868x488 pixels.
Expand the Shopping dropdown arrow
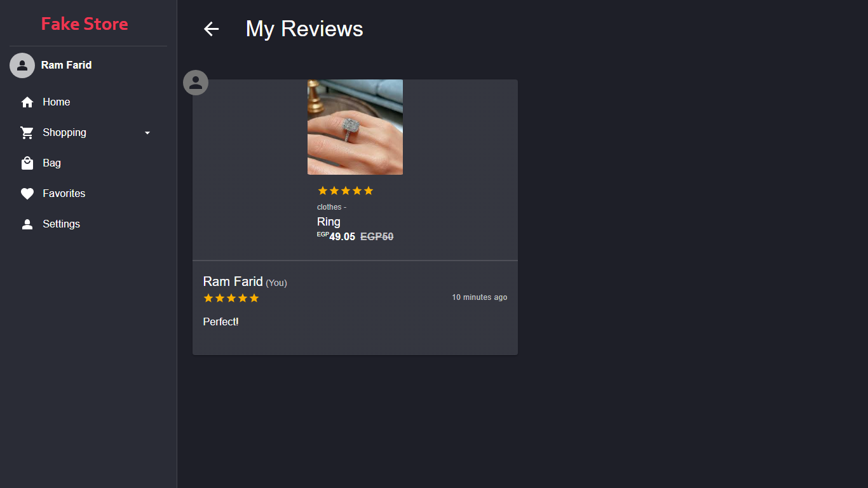(x=147, y=133)
